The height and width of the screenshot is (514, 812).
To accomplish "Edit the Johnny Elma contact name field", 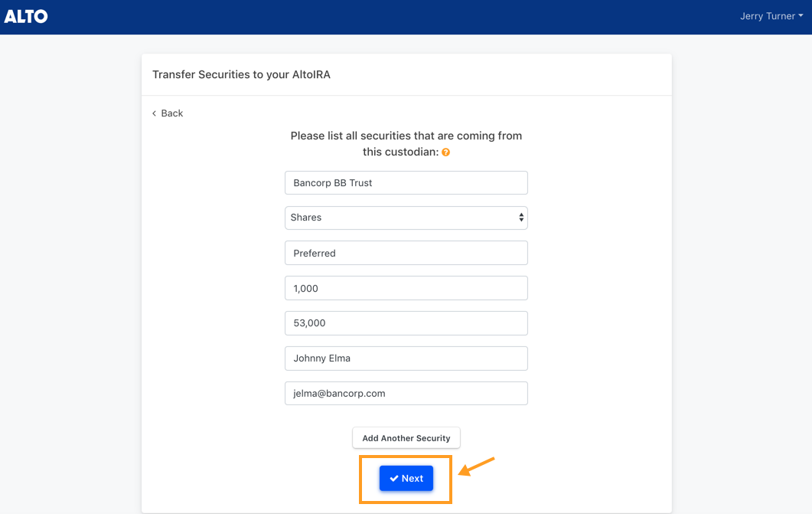I will 406,358.
